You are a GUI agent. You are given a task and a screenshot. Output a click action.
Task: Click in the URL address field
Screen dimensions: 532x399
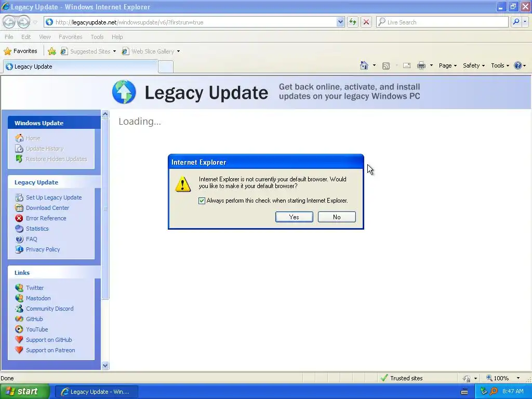195,22
